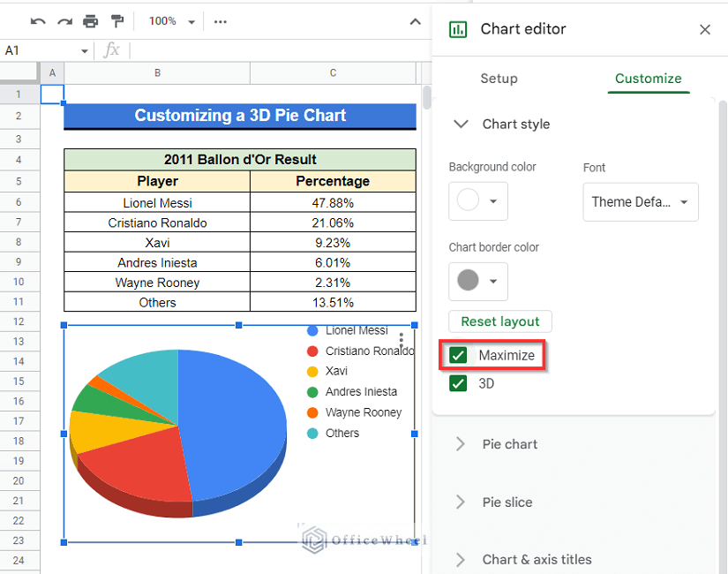
Task: Uncheck the Maximize checkbox
Action: click(459, 356)
